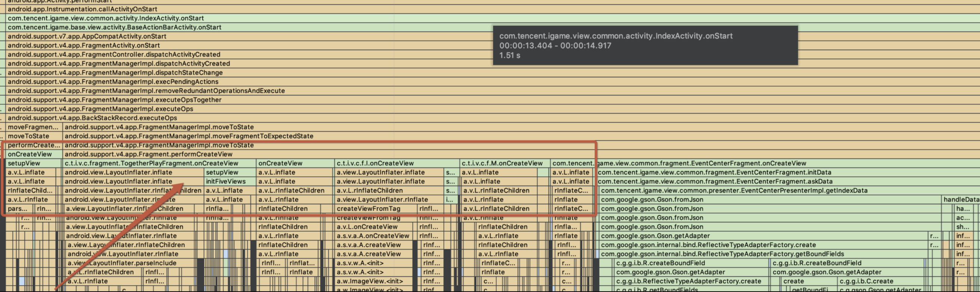The height and width of the screenshot is (292, 980).
Task: Select the truncated 'performCreate...' frame
Action: coord(34,145)
